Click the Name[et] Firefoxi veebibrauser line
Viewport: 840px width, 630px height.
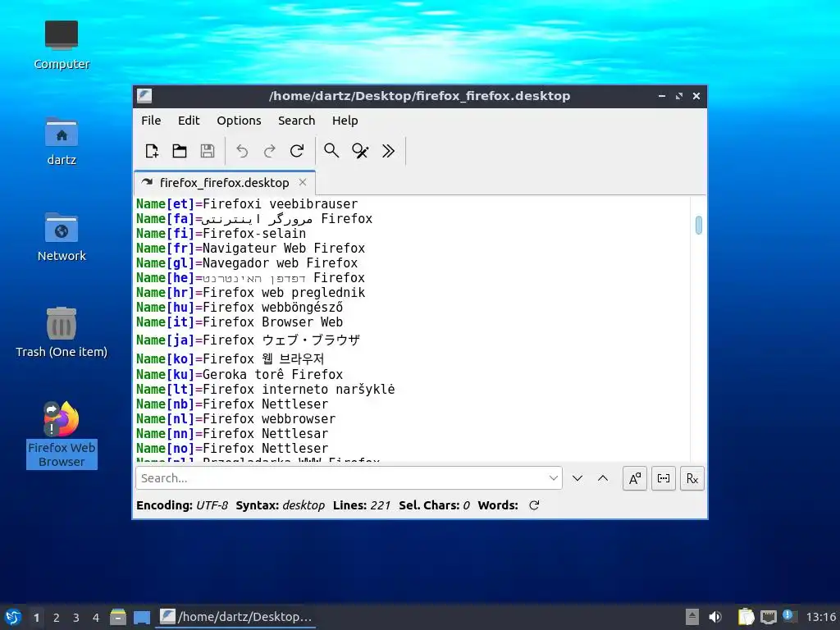246,204
